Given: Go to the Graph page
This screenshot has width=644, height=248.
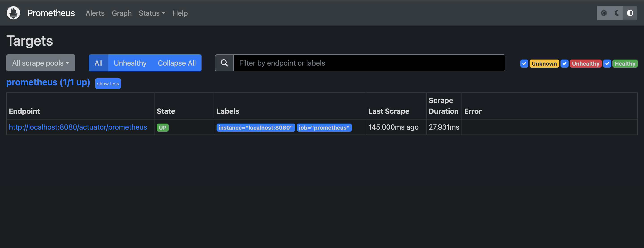Looking at the screenshot, I should tap(122, 13).
